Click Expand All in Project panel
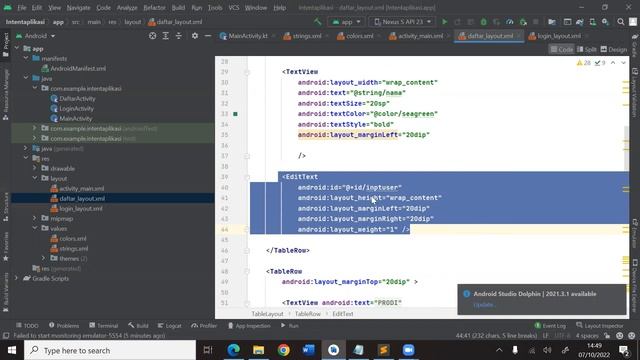Viewport: 640px width, 360px height. [x=165, y=36]
